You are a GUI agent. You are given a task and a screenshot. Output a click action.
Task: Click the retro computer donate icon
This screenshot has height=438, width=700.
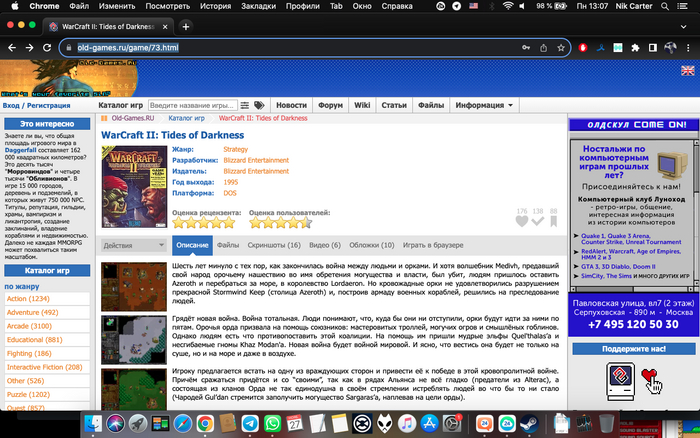(x=621, y=381)
